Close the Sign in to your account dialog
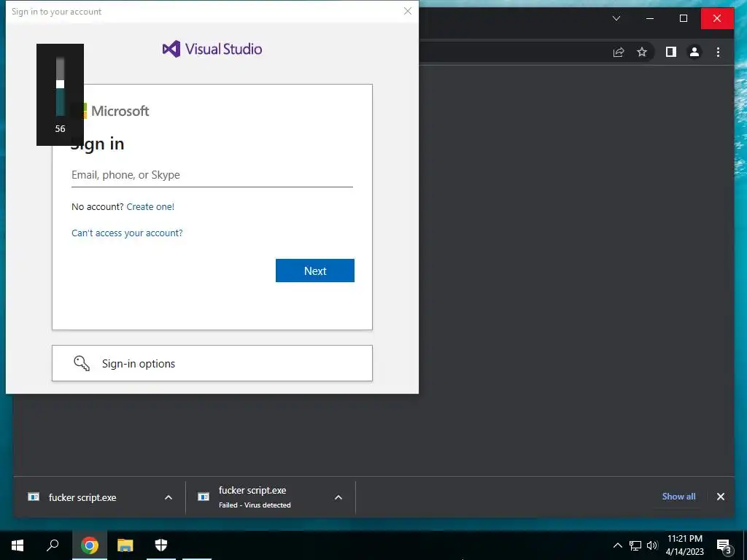Viewport: 747px width, 560px height. click(407, 11)
